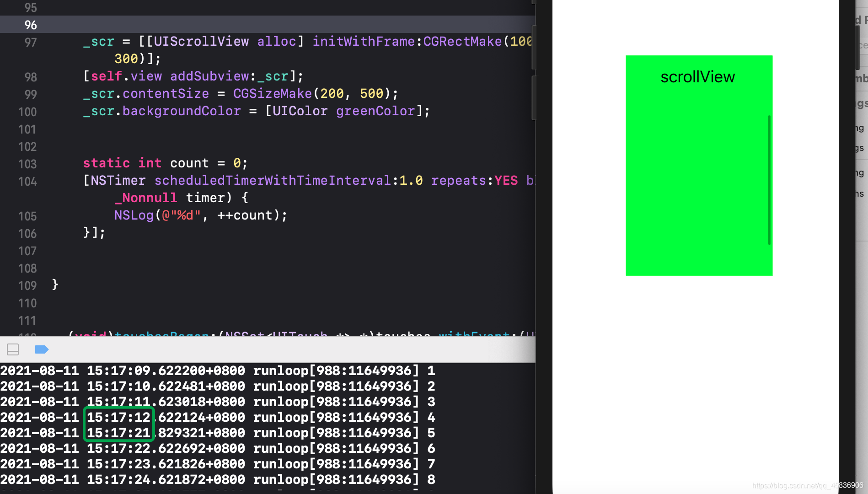The image size is (868, 494).
Task: Click the NSLog call on line 105
Action: (x=134, y=215)
